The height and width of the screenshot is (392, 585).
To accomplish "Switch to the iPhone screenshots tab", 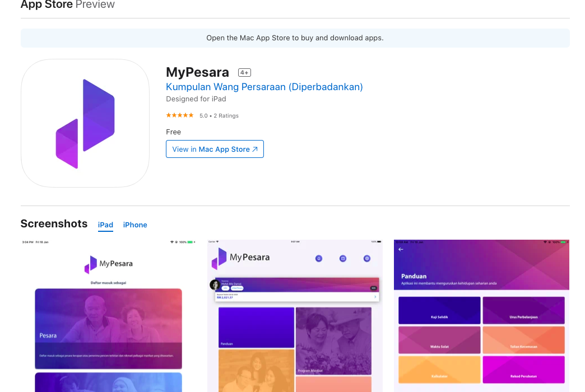I will click(135, 225).
